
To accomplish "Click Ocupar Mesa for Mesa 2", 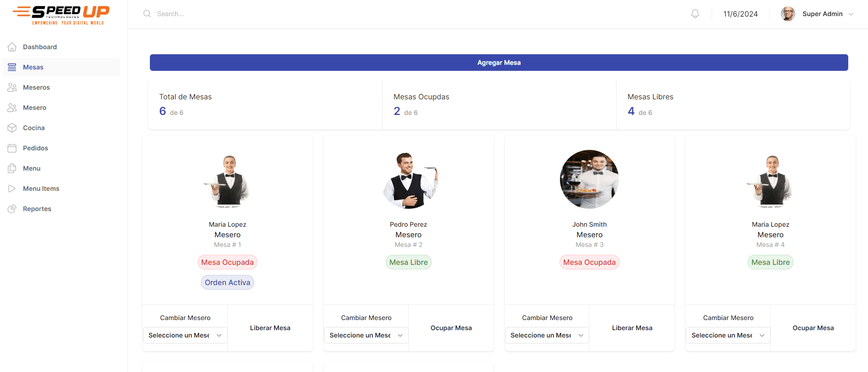I will point(451,328).
